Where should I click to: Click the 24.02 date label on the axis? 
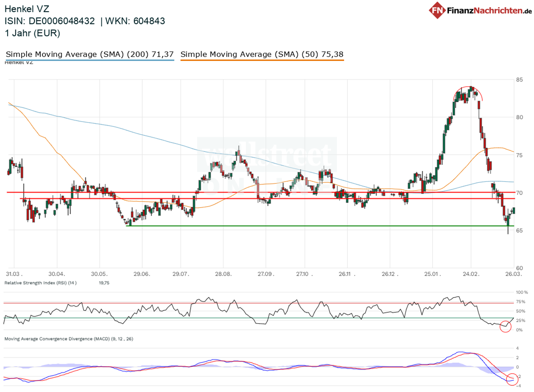pos(471,274)
